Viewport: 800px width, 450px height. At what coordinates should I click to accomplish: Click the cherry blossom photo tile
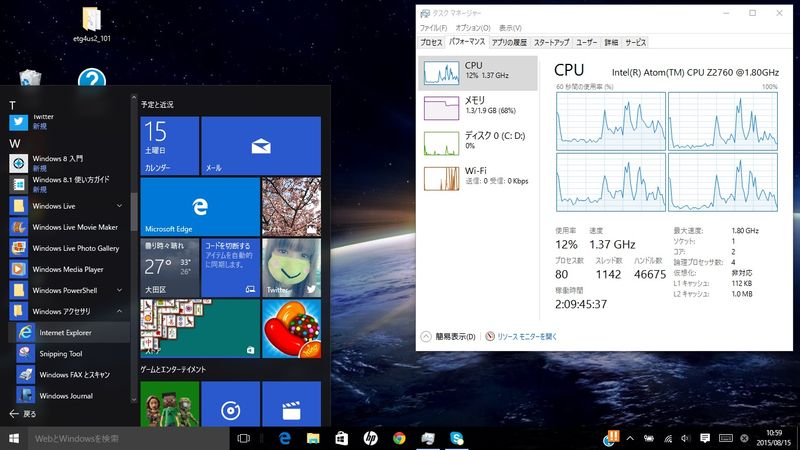291,207
